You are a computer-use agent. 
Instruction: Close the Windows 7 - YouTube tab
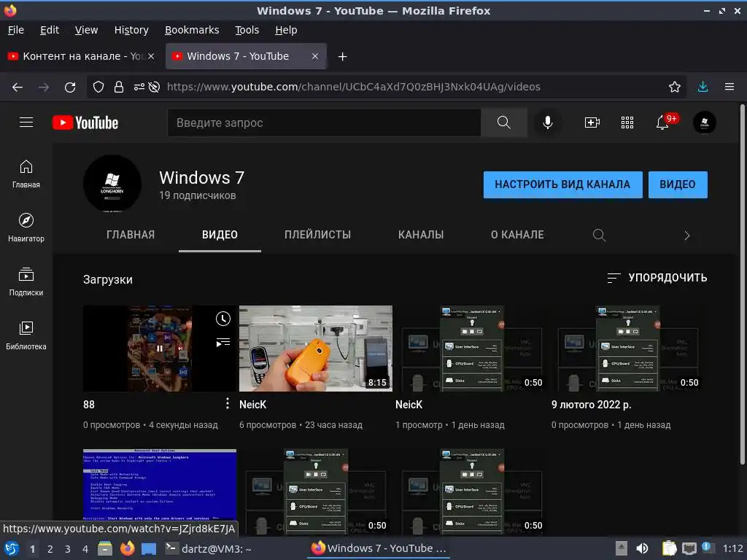point(315,56)
